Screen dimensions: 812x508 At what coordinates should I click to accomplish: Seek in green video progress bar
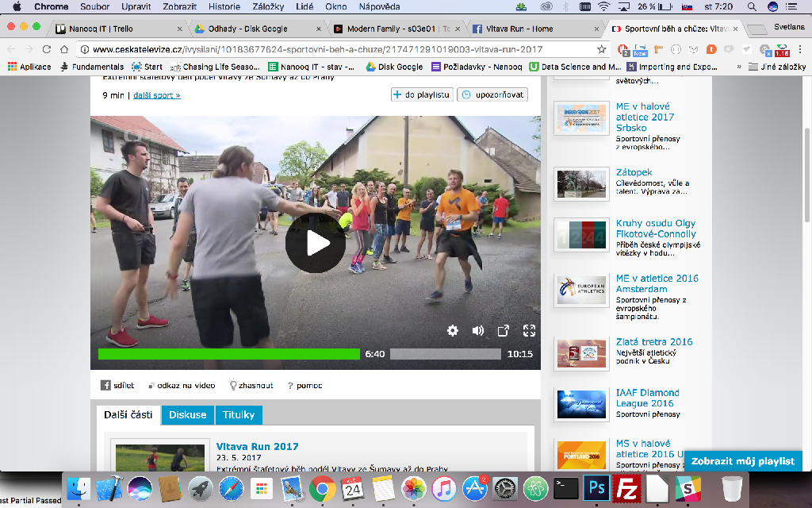(229, 354)
